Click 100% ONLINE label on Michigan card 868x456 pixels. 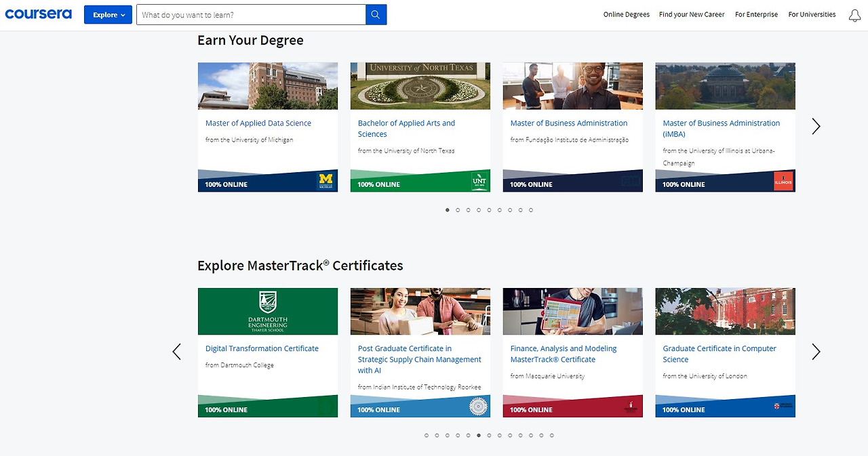226,184
